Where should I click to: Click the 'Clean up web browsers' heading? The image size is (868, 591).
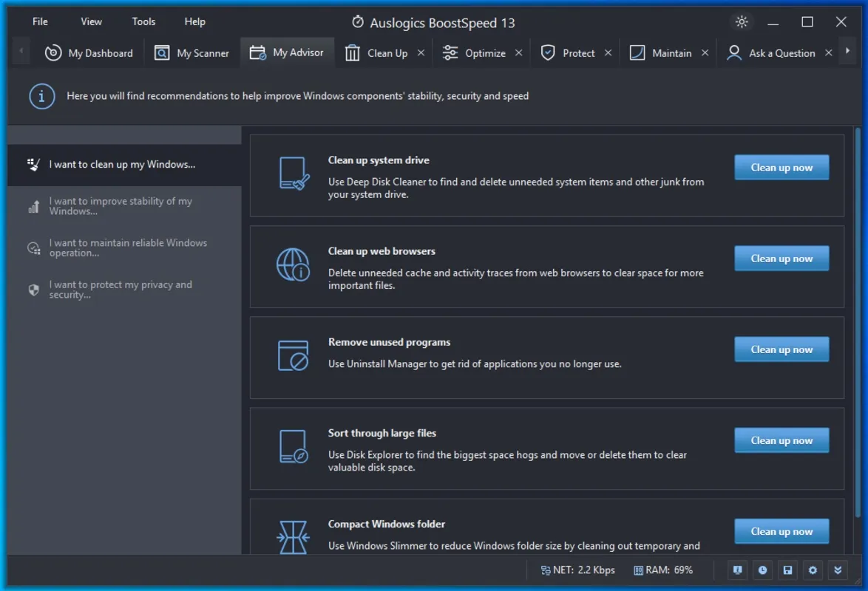pos(382,251)
